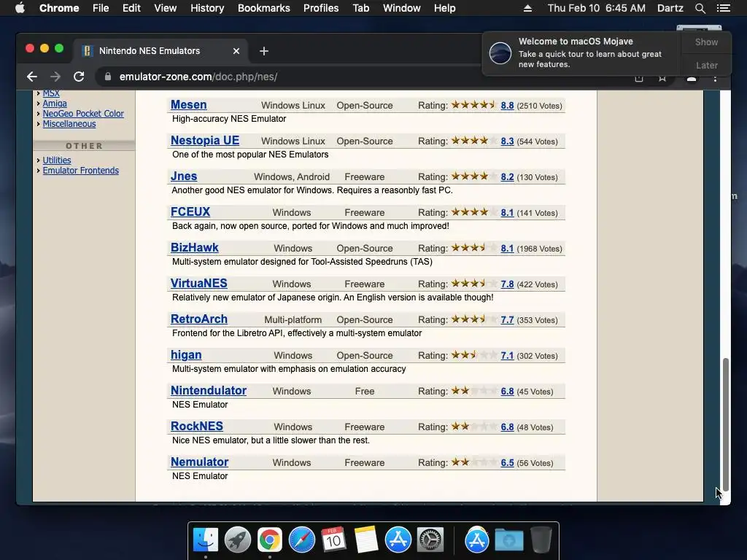Open the Utilities sidebar link

pos(57,160)
